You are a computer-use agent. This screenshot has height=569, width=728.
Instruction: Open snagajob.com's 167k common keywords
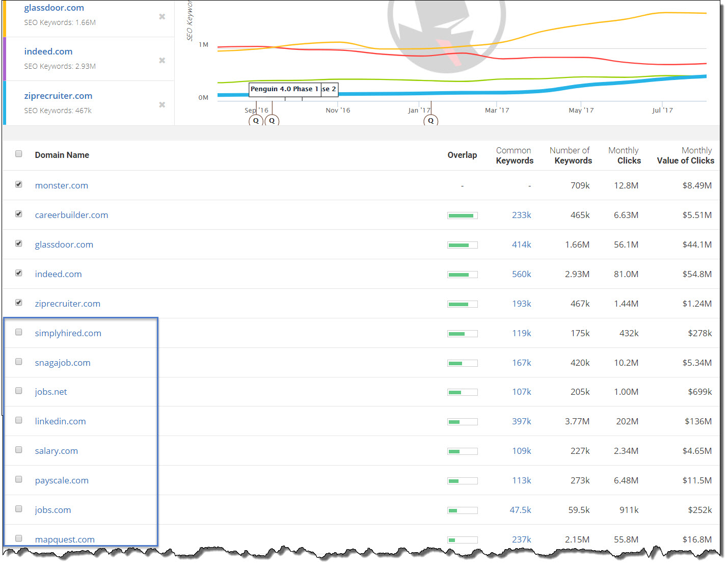pos(522,363)
